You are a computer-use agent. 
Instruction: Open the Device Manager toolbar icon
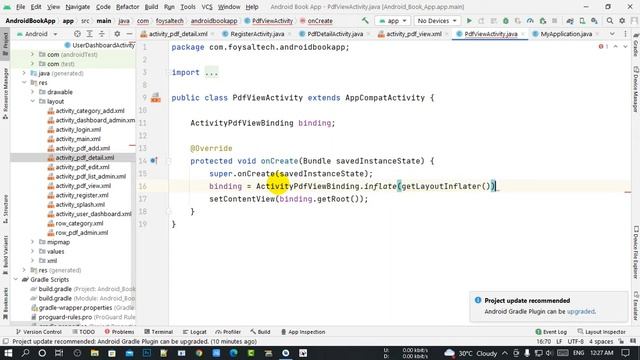pyautogui.click(x=582, y=20)
